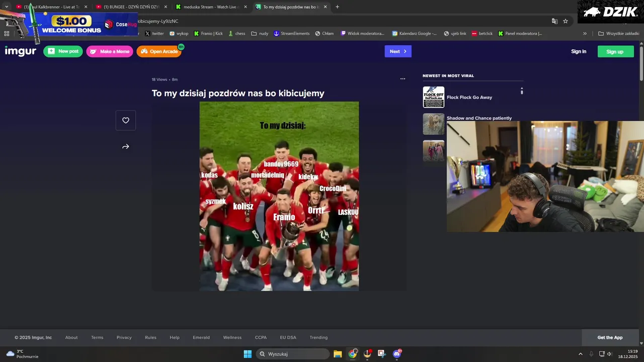Open the nudy bookmark folder
Viewport: 644px width, 362px height.
260,34
